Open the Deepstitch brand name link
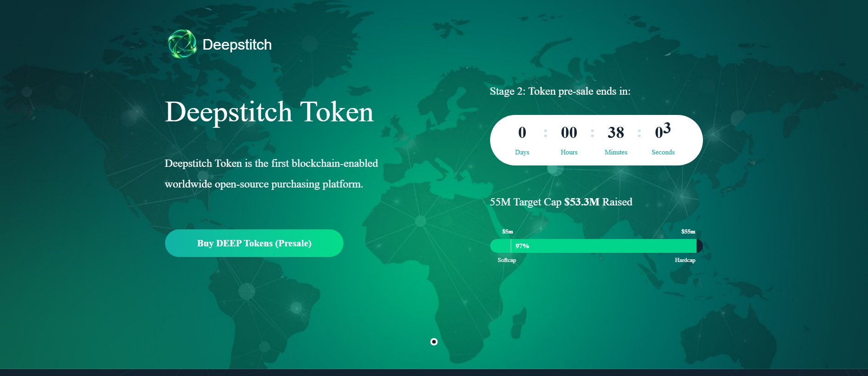This screenshot has height=376, width=868. [x=237, y=45]
